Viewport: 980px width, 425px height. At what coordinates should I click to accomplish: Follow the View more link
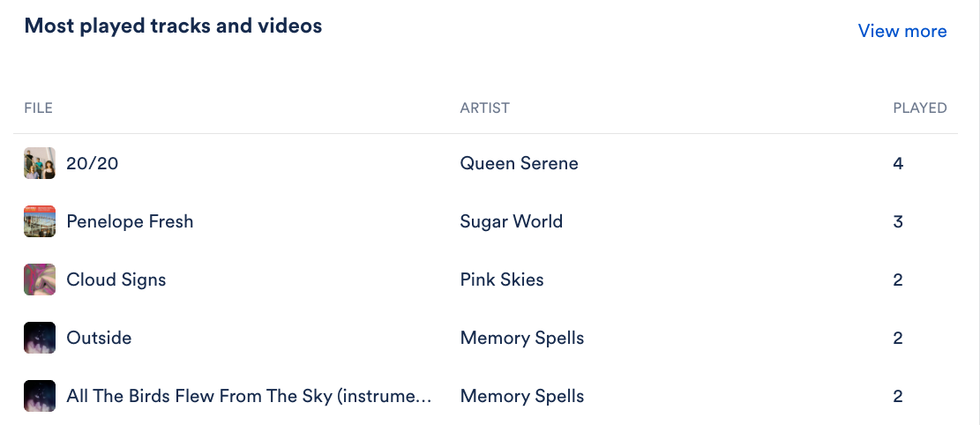[x=901, y=31]
